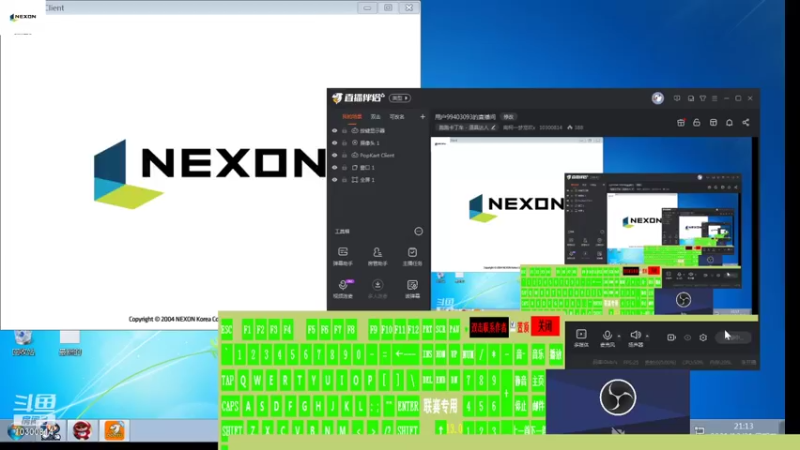Open the gift box icon with red dot

tap(681, 122)
